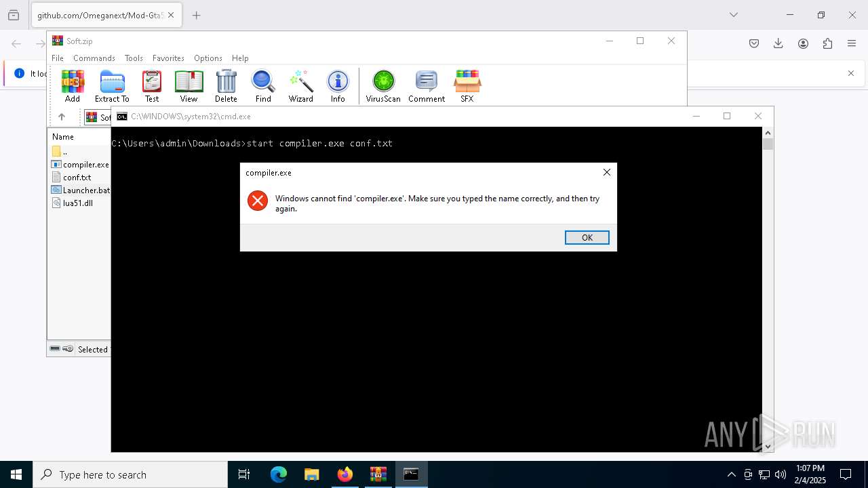Run VirusScan from the toolbar
Screen dimensions: 868x488
pyautogui.click(x=383, y=86)
